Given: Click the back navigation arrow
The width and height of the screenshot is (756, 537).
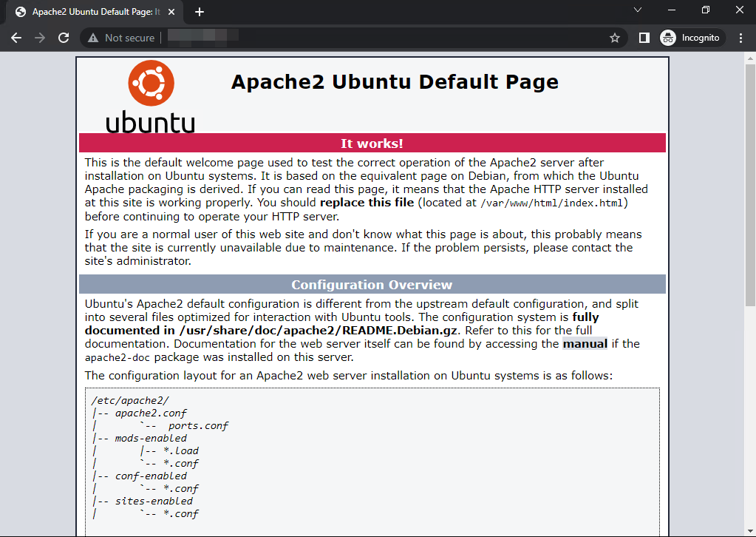Looking at the screenshot, I should tap(16, 37).
